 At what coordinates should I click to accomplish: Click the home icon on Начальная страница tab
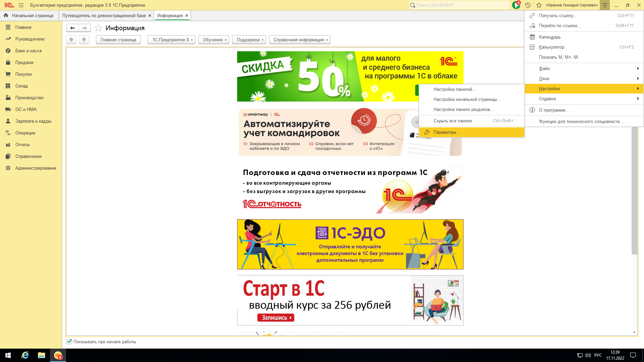tap(6, 15)
